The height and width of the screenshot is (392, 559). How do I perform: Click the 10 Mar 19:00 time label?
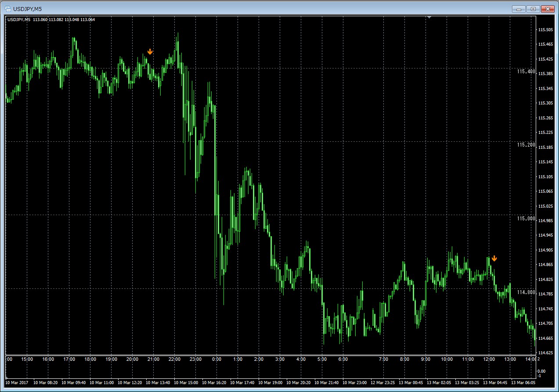(x=270, y=382)
